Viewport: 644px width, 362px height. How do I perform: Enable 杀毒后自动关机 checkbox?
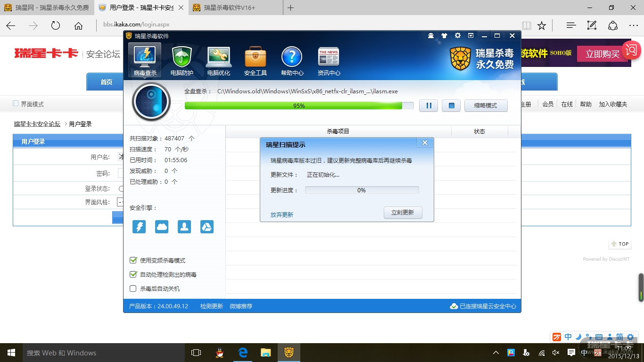[133, 288]
